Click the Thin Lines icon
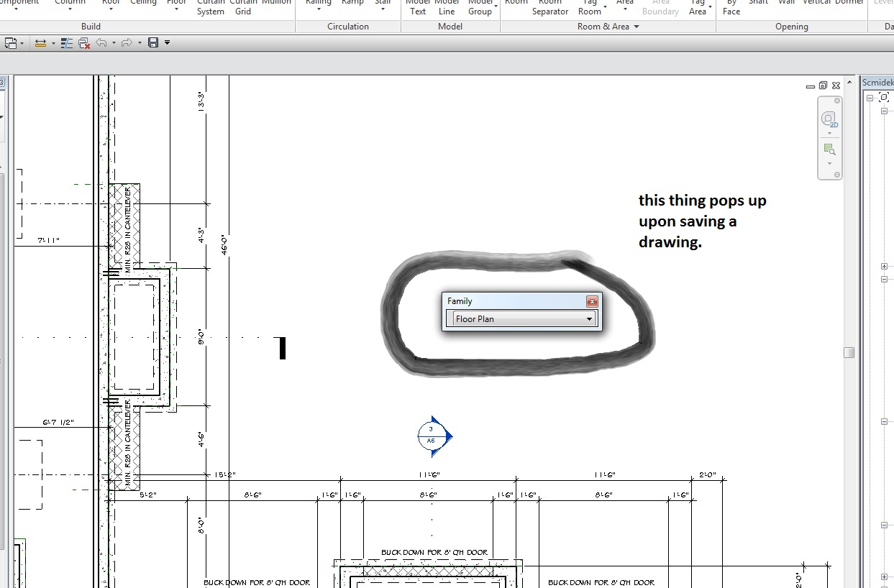 click(x=67, y=43)
